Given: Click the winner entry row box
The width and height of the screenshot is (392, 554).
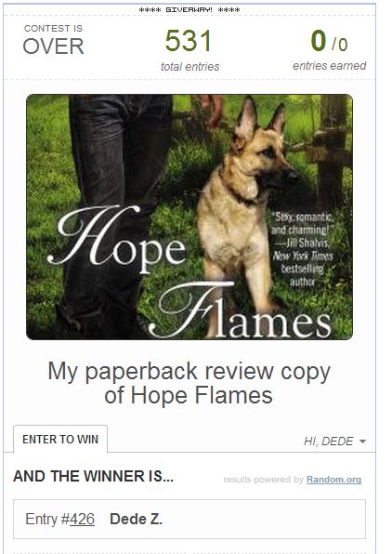Looking at the screenshot, I should coord(189,519).
